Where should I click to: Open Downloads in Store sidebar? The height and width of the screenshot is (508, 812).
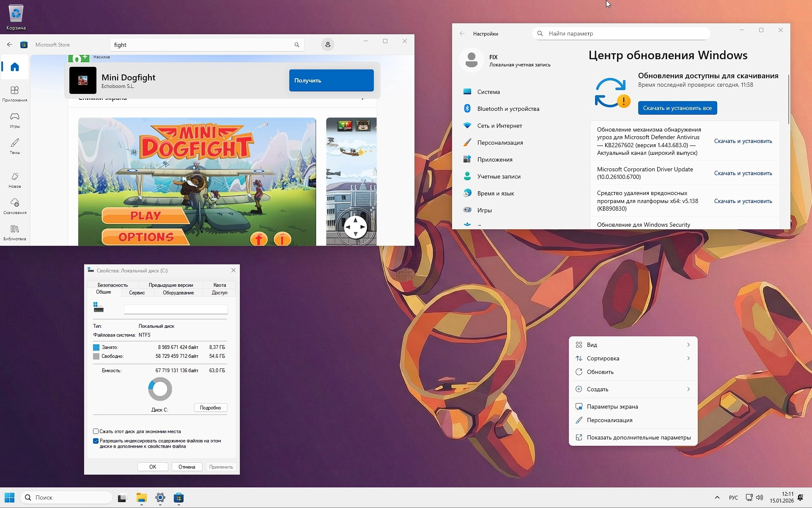pos(15,206)
